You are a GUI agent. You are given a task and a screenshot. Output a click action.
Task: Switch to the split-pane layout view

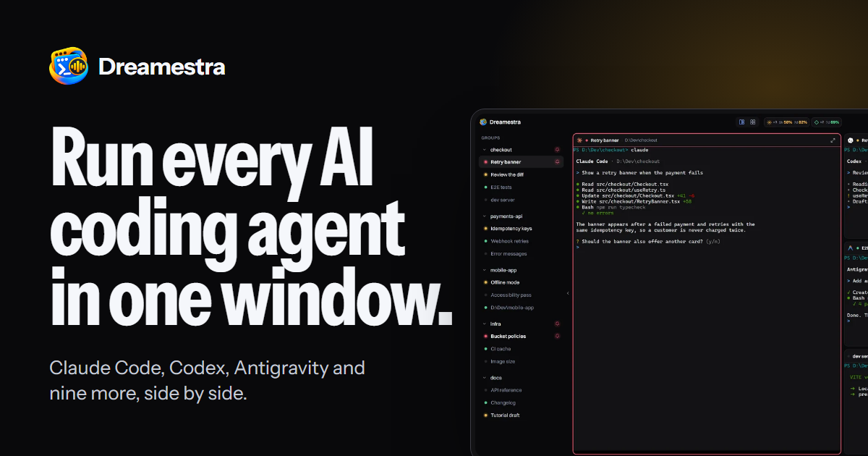pos(742,122)
